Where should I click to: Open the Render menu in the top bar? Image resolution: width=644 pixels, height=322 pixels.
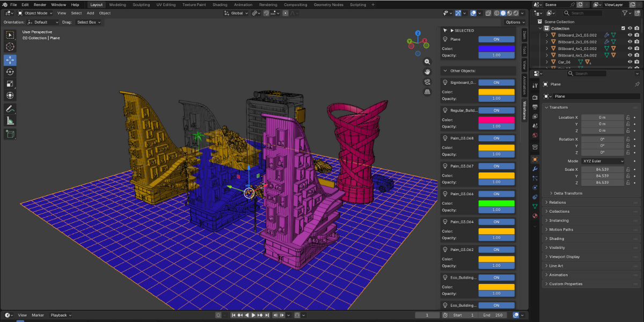[40, 4]
